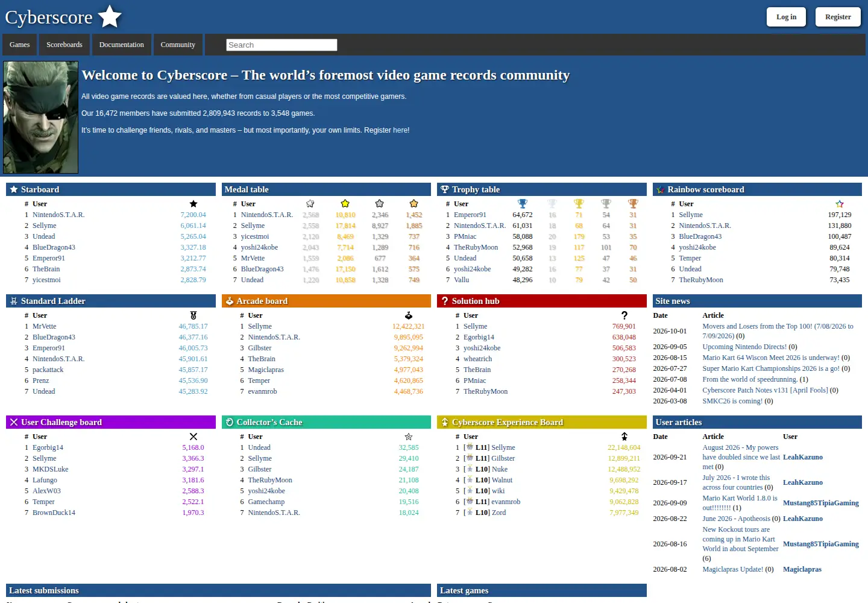Open the Community menu
This screenshot has height=603, width=868.
[x=178, y=45]
